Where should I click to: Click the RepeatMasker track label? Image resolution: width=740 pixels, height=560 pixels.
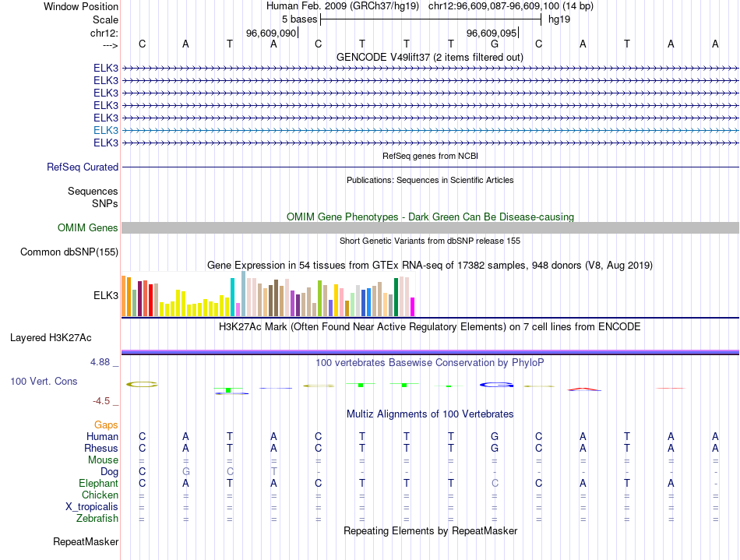point(86,541)
